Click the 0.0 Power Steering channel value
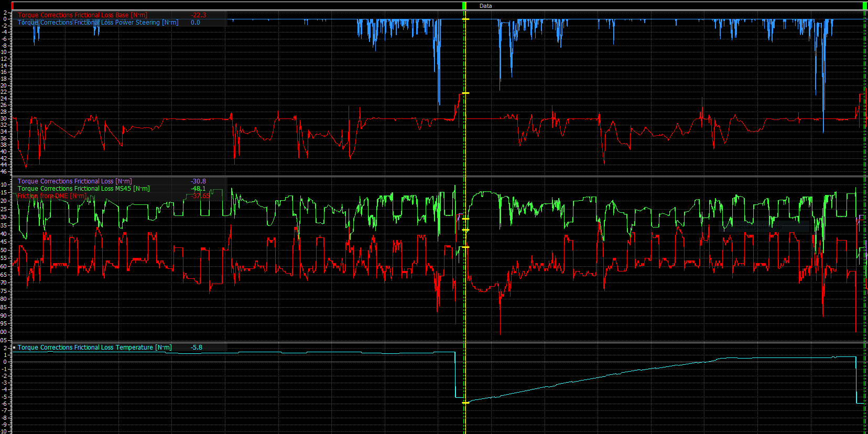 (196, 23)
